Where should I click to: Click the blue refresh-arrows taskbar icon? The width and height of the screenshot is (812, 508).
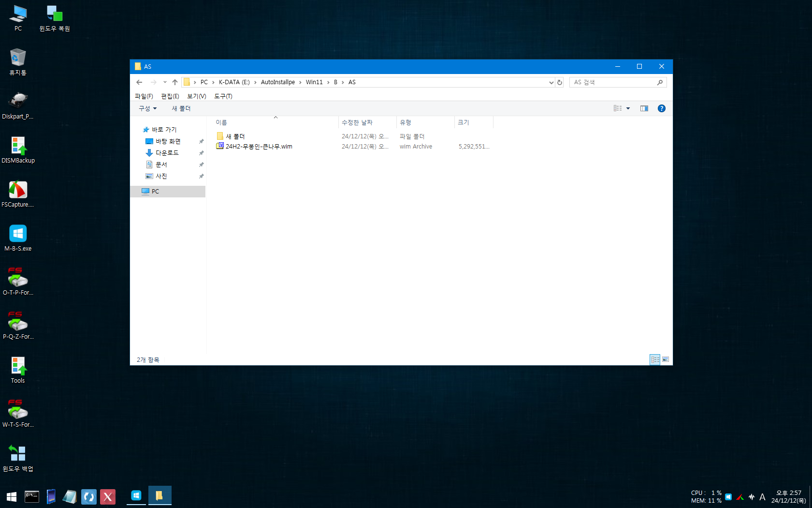click(89, 496)
